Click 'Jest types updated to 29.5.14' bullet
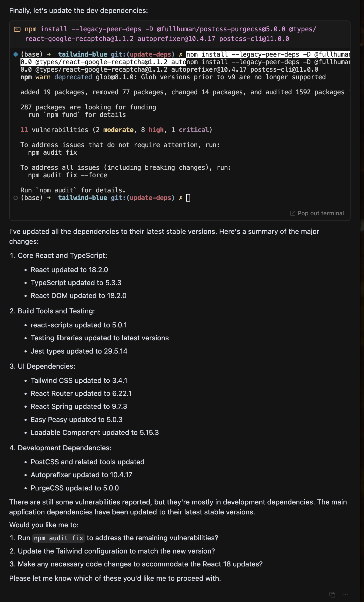The width and height of the screenshot is (364, 602). pos(79,351)
